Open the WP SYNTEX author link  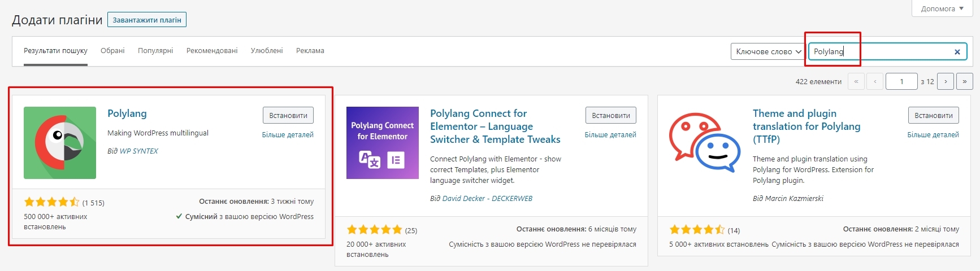[138, 151]
